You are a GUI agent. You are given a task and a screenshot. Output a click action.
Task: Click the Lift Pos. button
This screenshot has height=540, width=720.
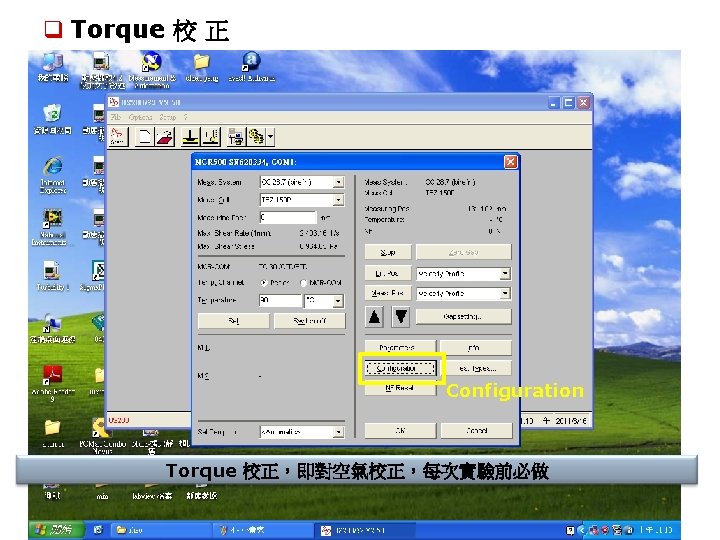(x=388, y=274)
